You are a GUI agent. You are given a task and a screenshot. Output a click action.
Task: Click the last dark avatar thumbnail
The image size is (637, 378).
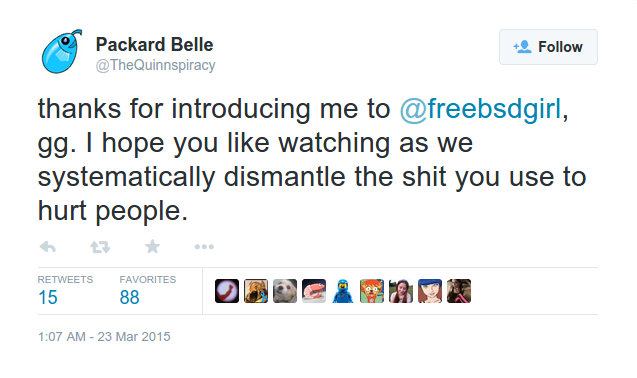[459, 291]
